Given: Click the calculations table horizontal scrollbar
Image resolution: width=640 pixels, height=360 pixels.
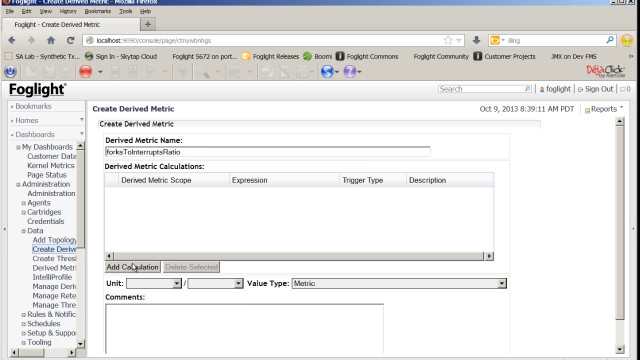Looking at the screenshot, I should click(298, 256).
